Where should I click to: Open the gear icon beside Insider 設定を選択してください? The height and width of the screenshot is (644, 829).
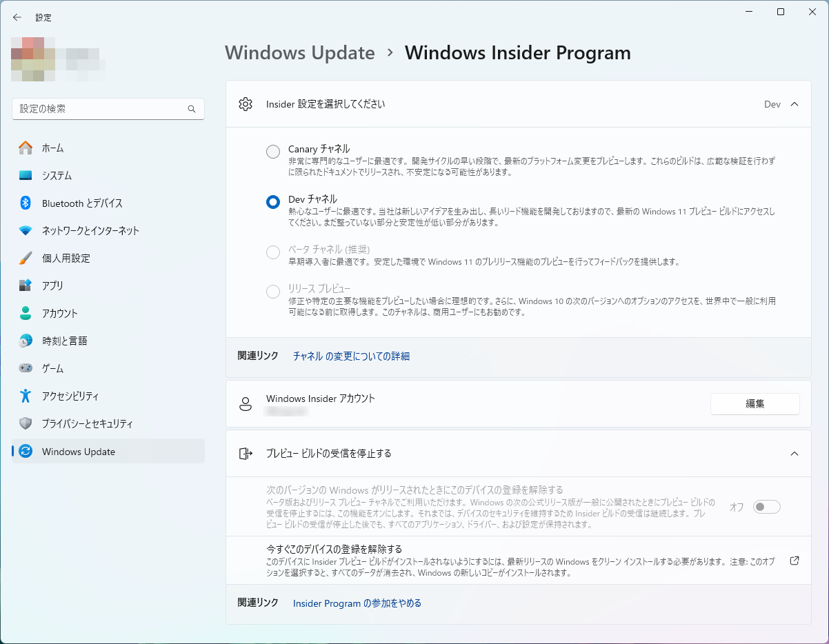coord(246,104)
